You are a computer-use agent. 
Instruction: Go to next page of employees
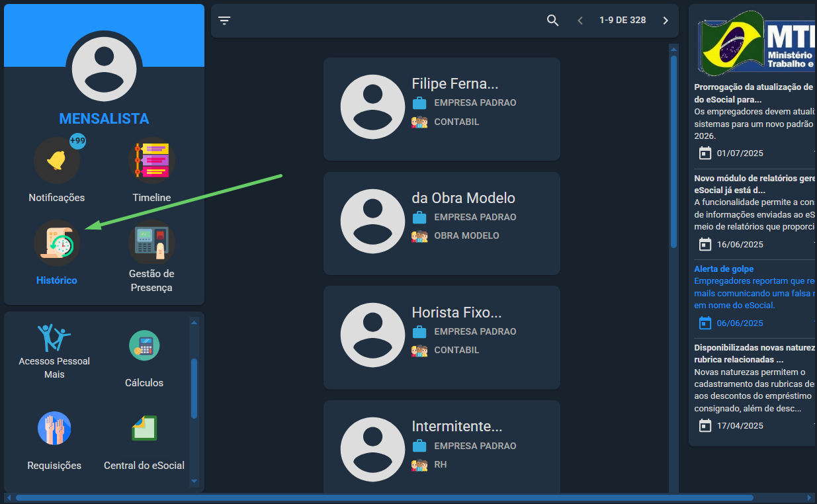[x=666, y=21]
